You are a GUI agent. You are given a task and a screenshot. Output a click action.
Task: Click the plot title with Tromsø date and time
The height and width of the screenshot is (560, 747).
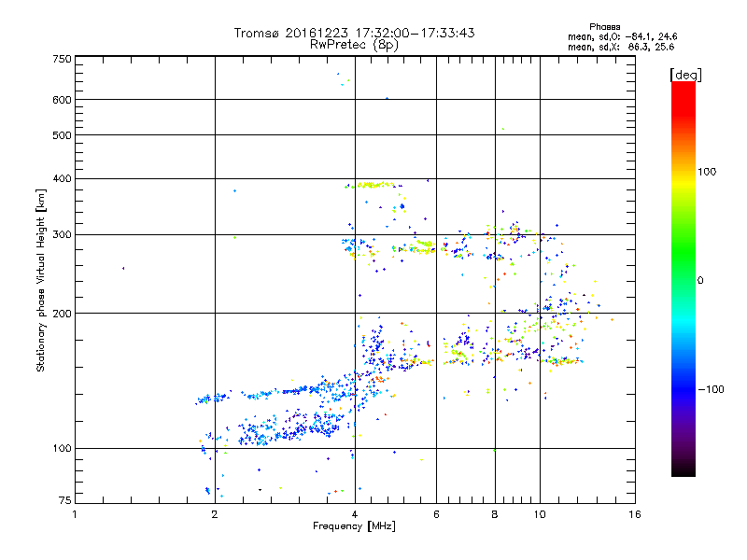(354, 33)
